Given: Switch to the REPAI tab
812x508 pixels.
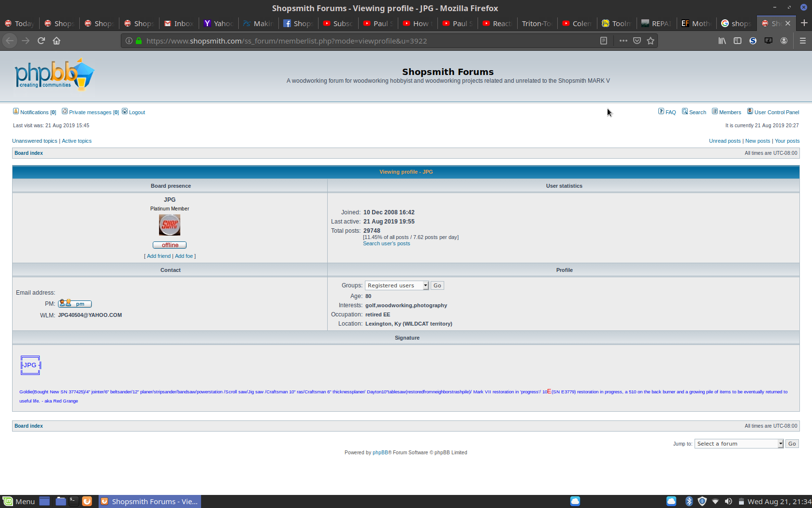Looking at the screenshot, I should 656,23.
